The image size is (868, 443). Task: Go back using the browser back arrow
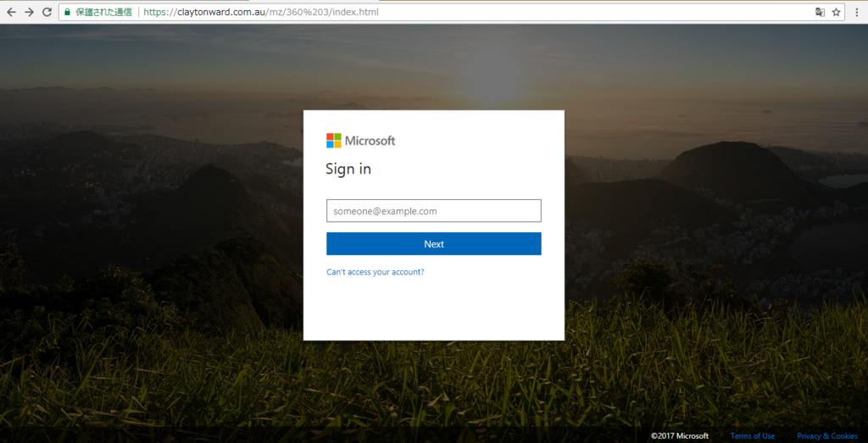tap(11, 12)
